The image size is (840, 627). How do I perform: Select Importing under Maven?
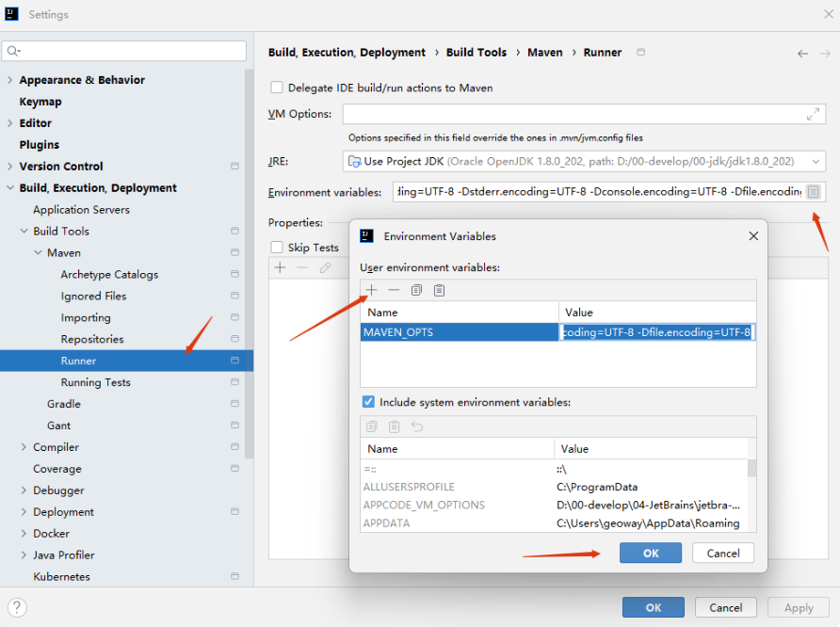click(86, 317)
